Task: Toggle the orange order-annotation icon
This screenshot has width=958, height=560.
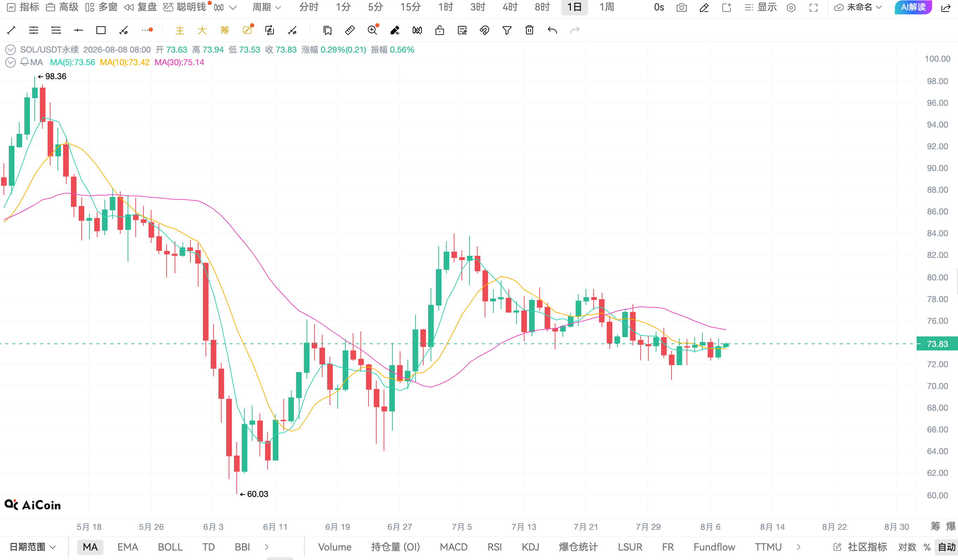Action: tap(248, 30)
